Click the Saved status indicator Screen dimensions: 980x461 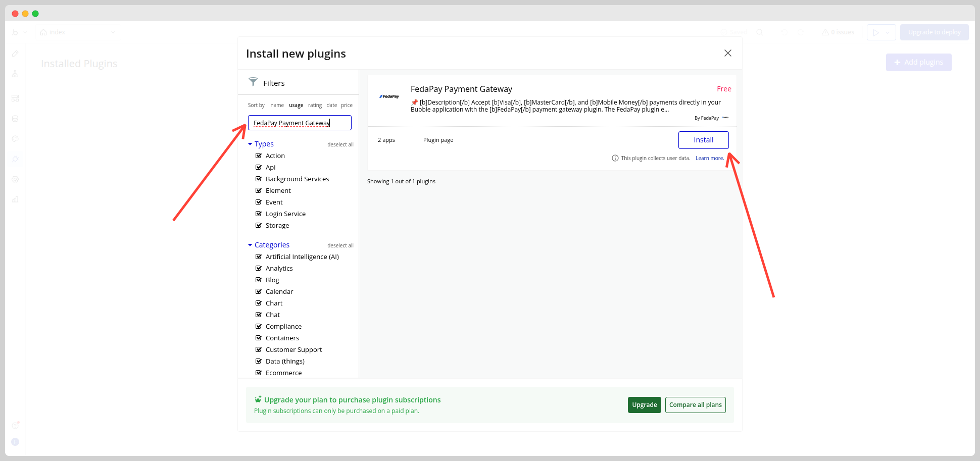tap(734, 32)
